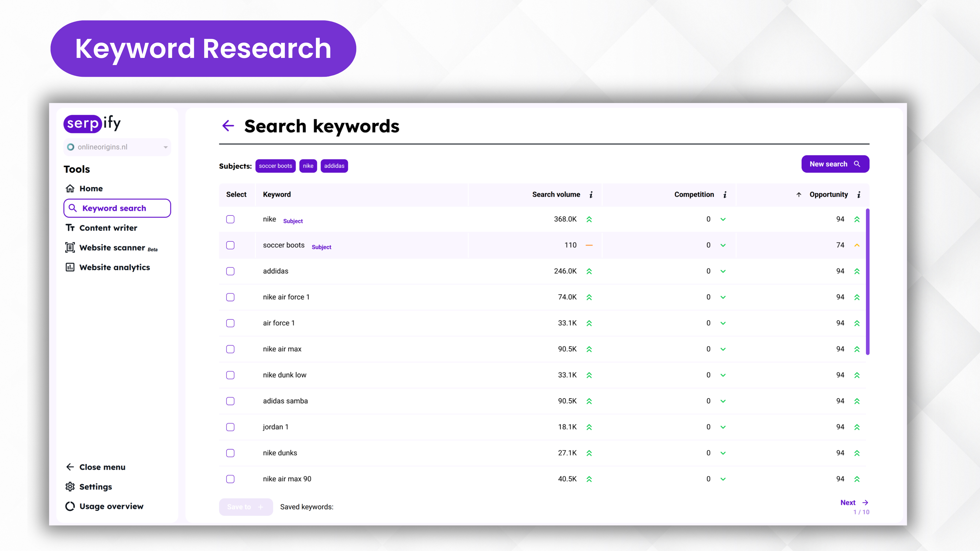Tick the air force 1 checkbox

tap(230, 323)
